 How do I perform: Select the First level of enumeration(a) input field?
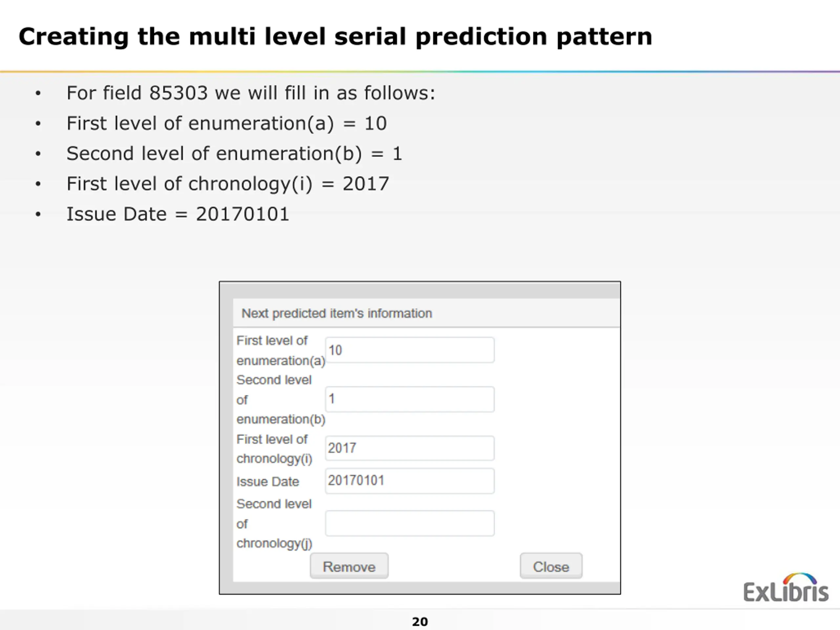[410, 350]
